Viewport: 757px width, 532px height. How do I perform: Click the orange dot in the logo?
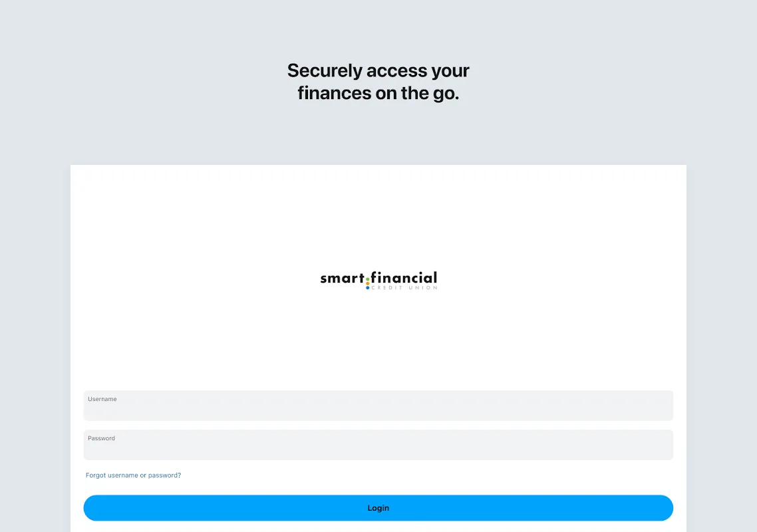pos(368,283)
